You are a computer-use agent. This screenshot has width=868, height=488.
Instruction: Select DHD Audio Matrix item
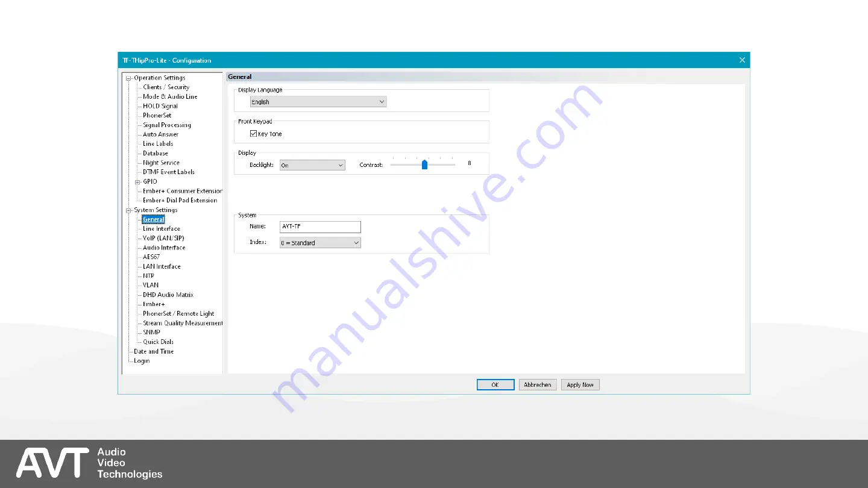click(168, 295)
